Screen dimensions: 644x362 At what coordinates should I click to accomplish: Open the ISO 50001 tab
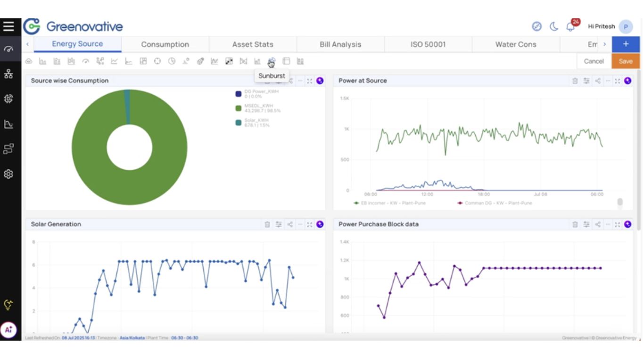coord(428,44)
